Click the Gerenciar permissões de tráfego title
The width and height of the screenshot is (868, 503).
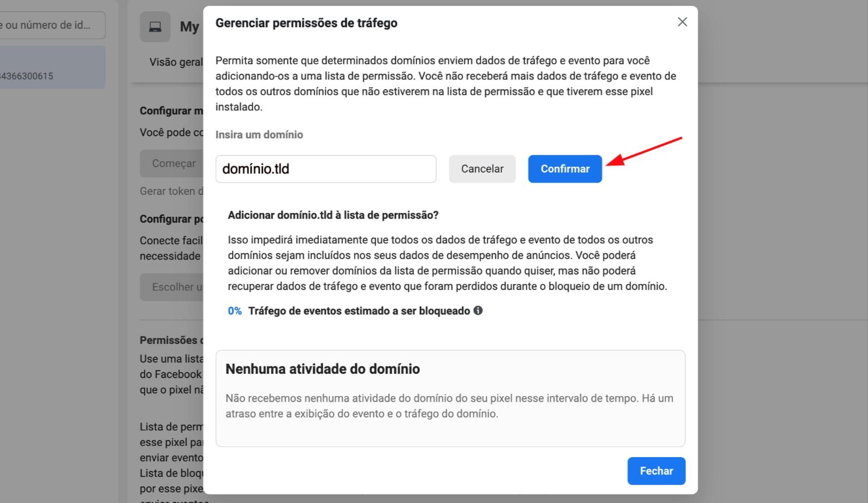point(306,23)
